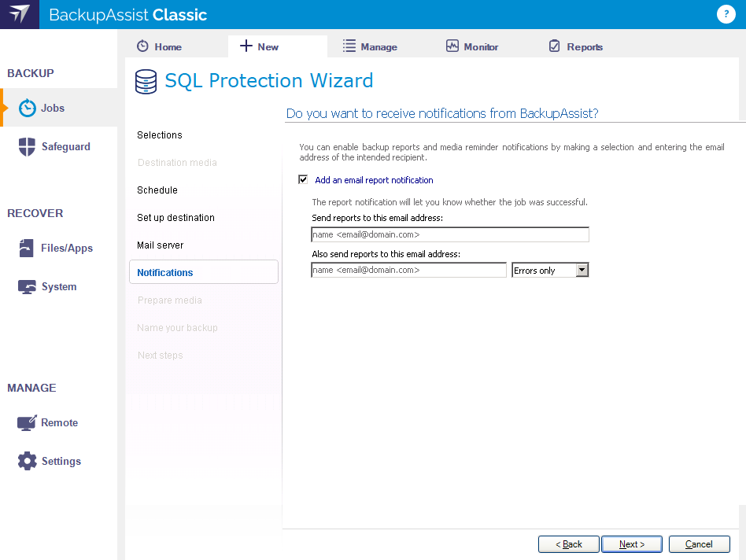Click the Back button
This screenshot has height=560, width=746.
(568, 544)
